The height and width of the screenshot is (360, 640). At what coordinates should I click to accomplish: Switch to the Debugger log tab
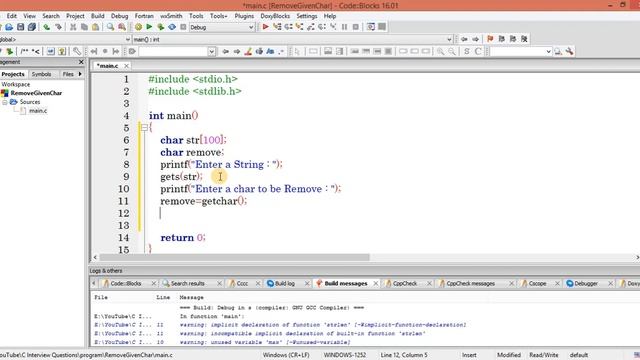pyautogui.click(x=586, y=283)
